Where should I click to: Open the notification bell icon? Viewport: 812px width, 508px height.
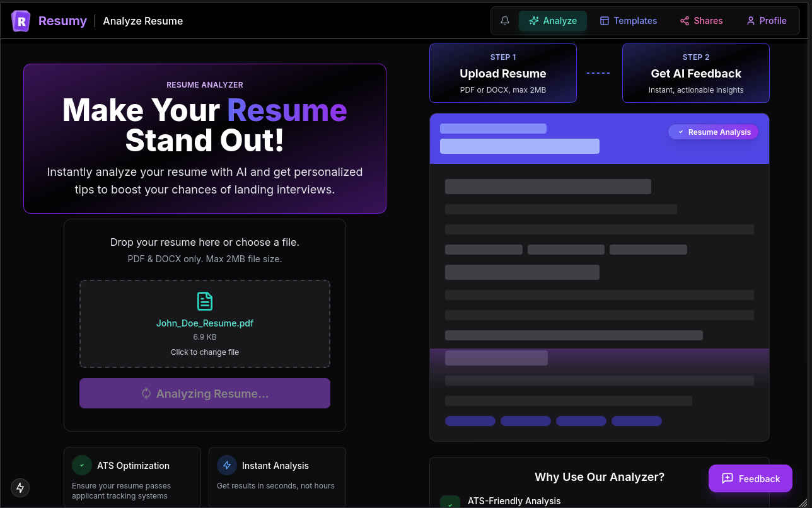pos(504,20)
